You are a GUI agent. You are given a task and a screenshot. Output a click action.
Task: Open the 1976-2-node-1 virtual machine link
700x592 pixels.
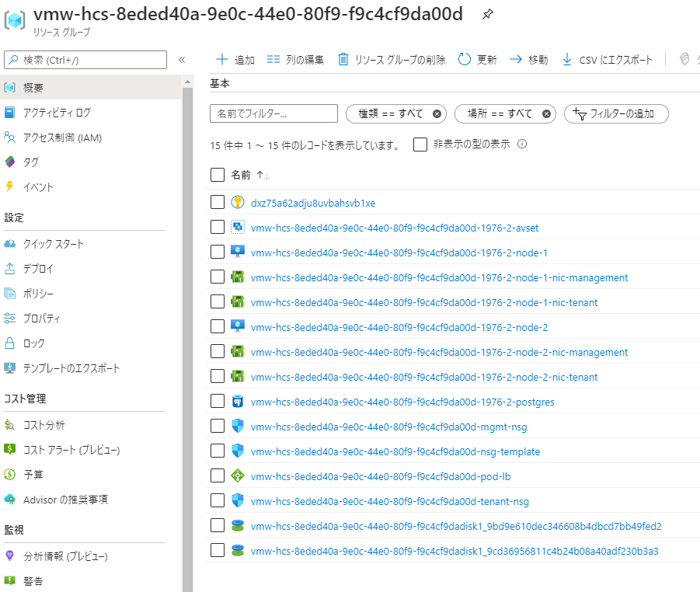click(x=399, y=253)
